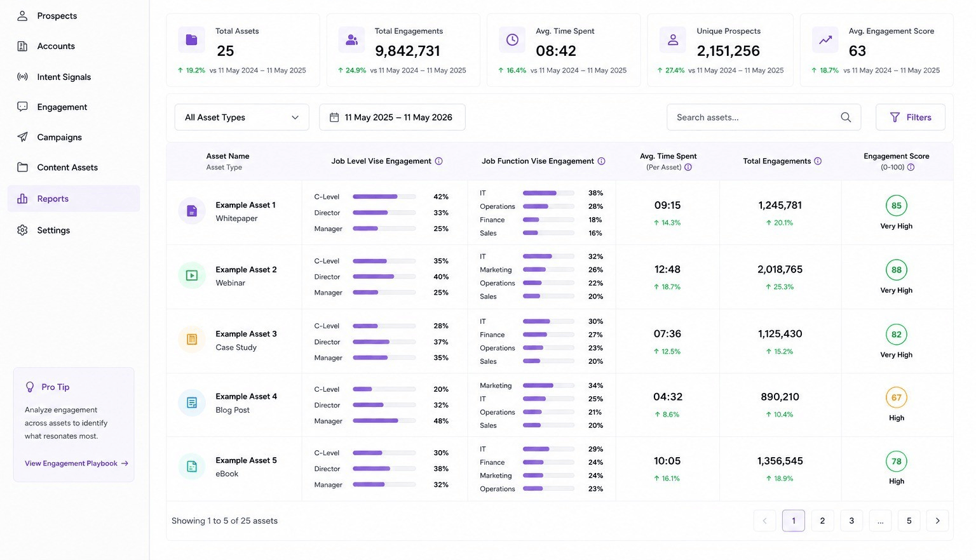Go to page 3
The height and width of the screenshot is (560, 976).
pyautogui.click(x=851, y=521)
